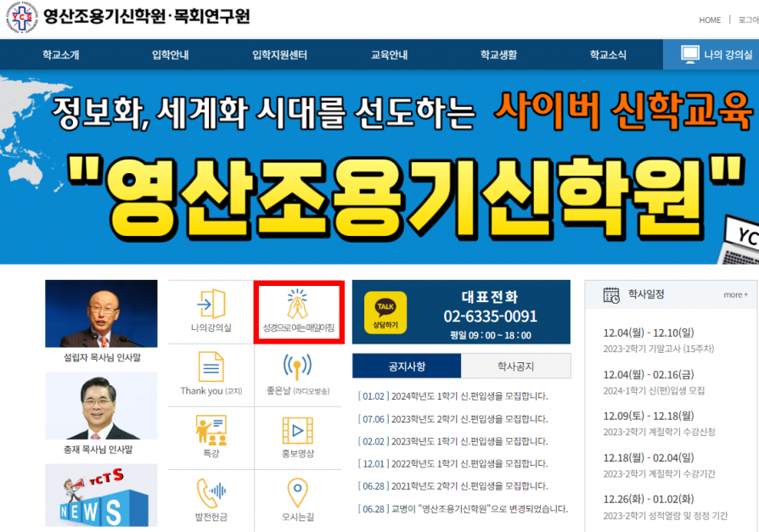Click the monitor icon beside 나의 강의실

(x=689, y=54)
